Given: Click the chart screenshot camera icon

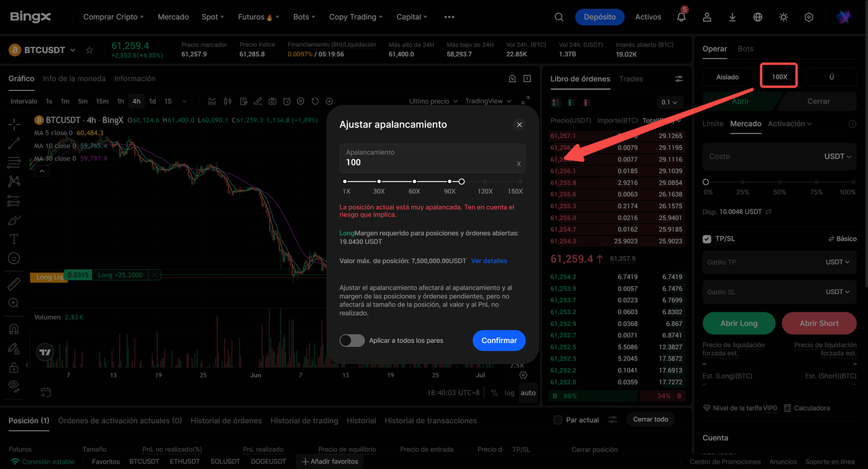Looking at the screenshot, I should tap(273, 102).
